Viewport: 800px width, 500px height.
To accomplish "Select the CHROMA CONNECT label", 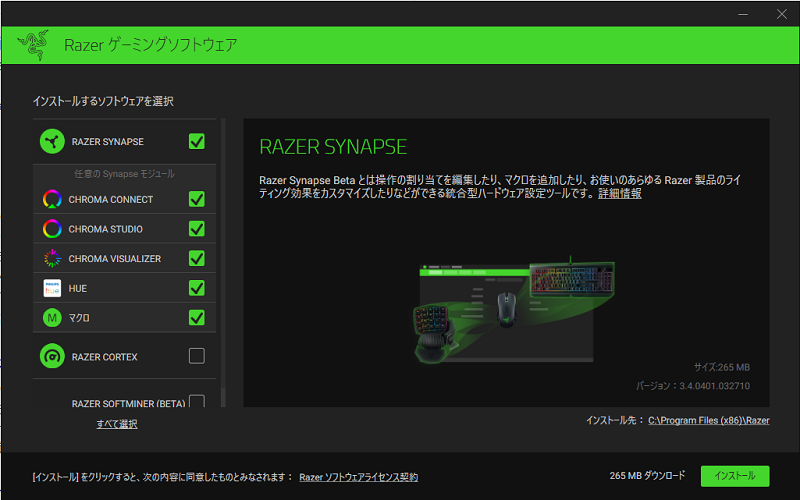I will click(111, 199).
